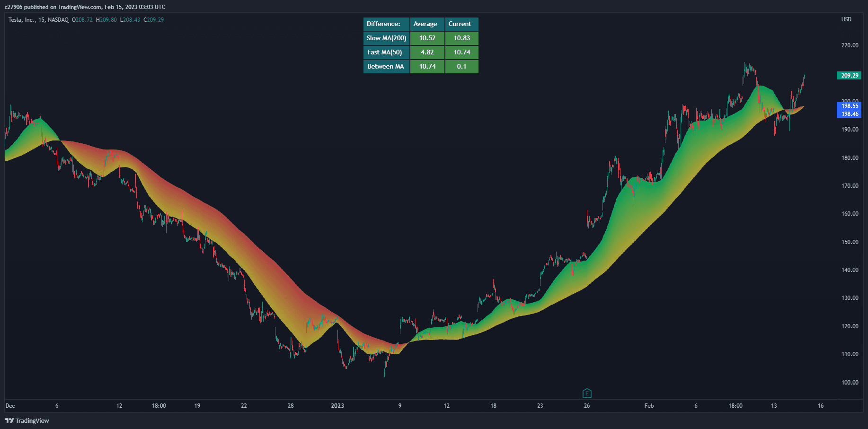Screen dimensions: 868x429
Task: Click the 130.00 price axis label
Action: click(850, 298)
